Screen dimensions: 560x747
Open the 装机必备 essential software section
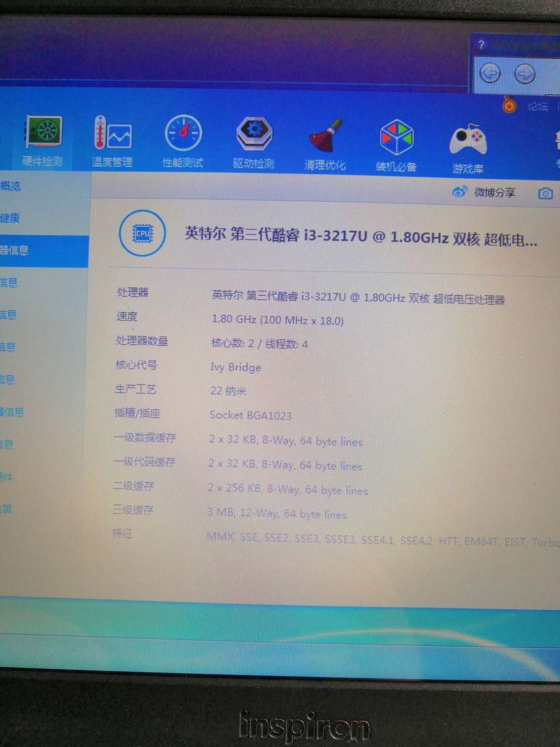[x=396, y=145]
